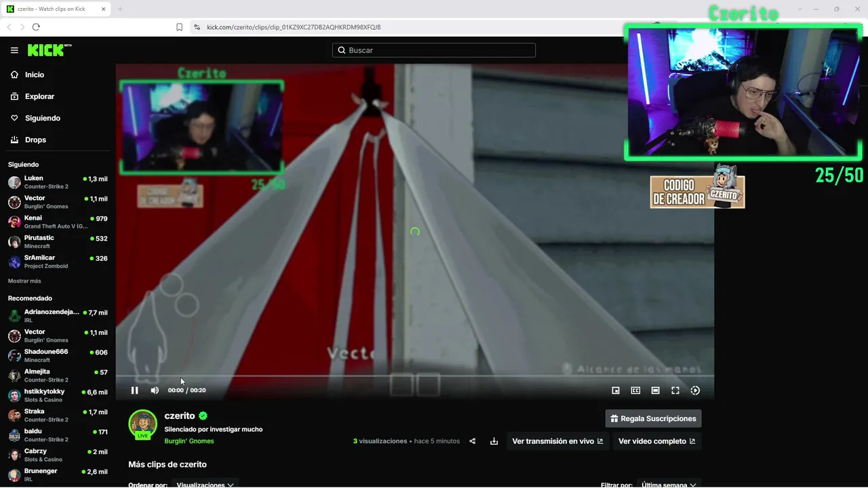Enter fullscreen on the clip player
The image size is (868, 488).
[x=675, y=390]
